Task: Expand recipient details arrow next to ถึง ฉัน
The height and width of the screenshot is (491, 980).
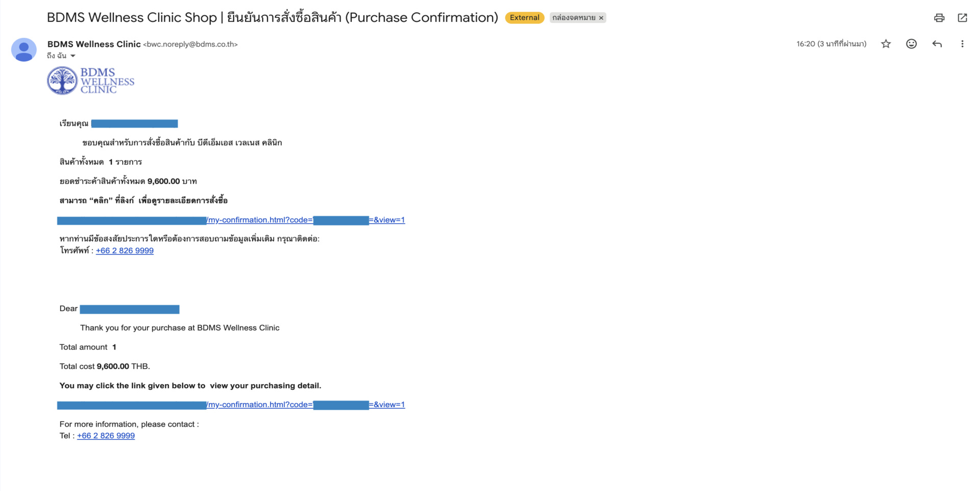Action: click(x=73, y=56)
